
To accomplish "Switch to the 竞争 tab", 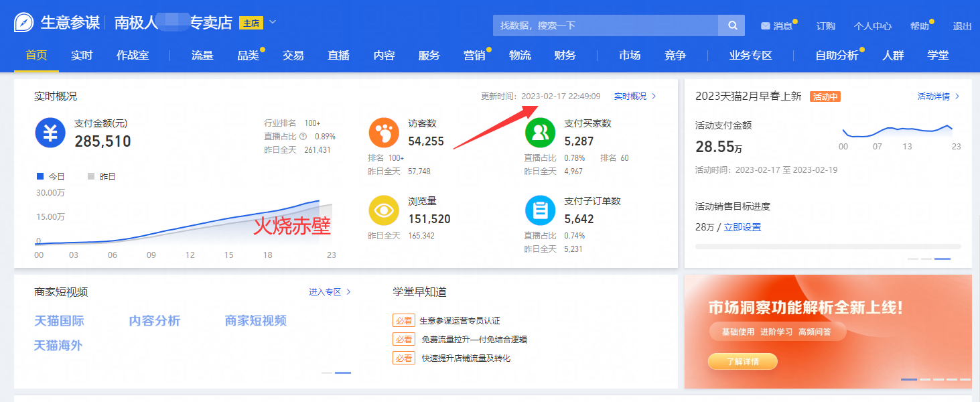I will (x=675, y=55).
